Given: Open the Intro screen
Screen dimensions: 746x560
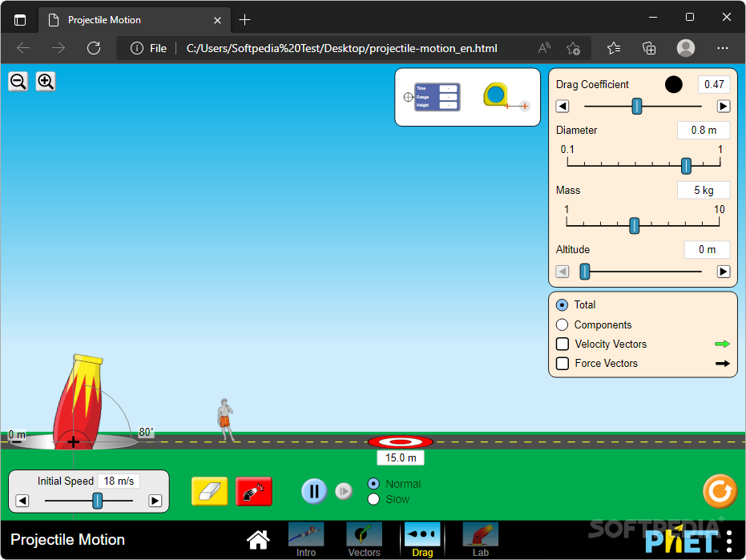Looking at the screenshot, I should (x=306, y=539).
